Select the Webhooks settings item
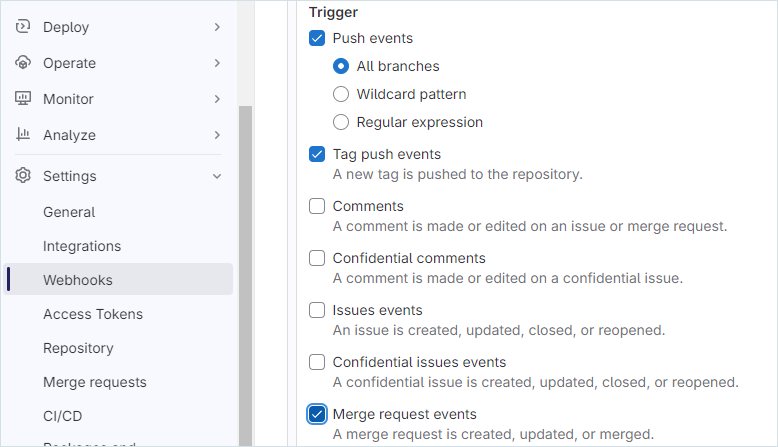The height and width of the screenshot is (447, 778). 118,280
